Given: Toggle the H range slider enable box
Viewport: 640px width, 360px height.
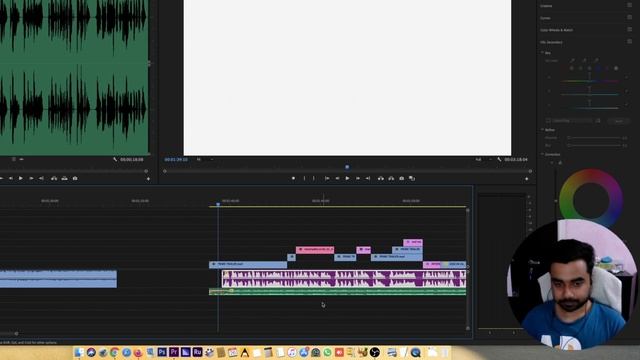Looking at the screenshot, I should tap(628, 77).
